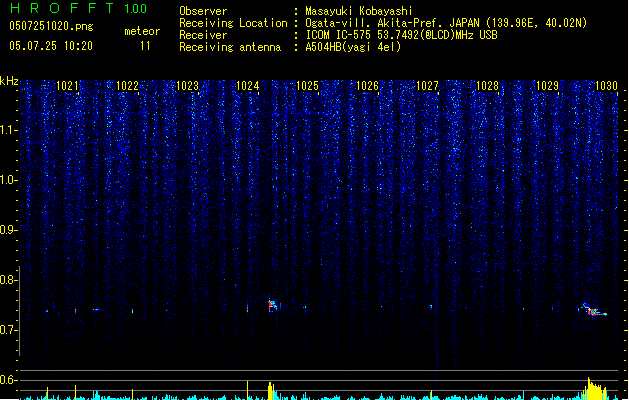Click the 0.7 kHz frequency label
The width and height of the screenshot is (629, 400).
tap(8, 330)
